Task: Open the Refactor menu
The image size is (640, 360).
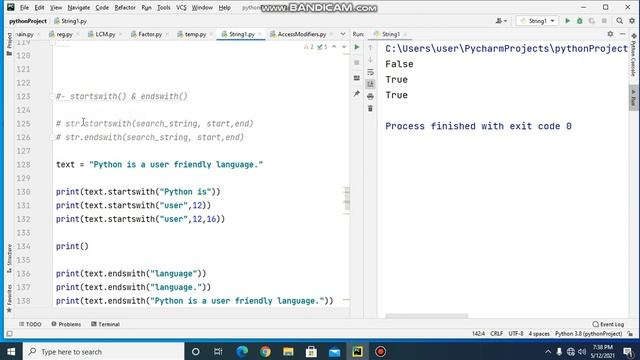Action: [x=124, y=7]
